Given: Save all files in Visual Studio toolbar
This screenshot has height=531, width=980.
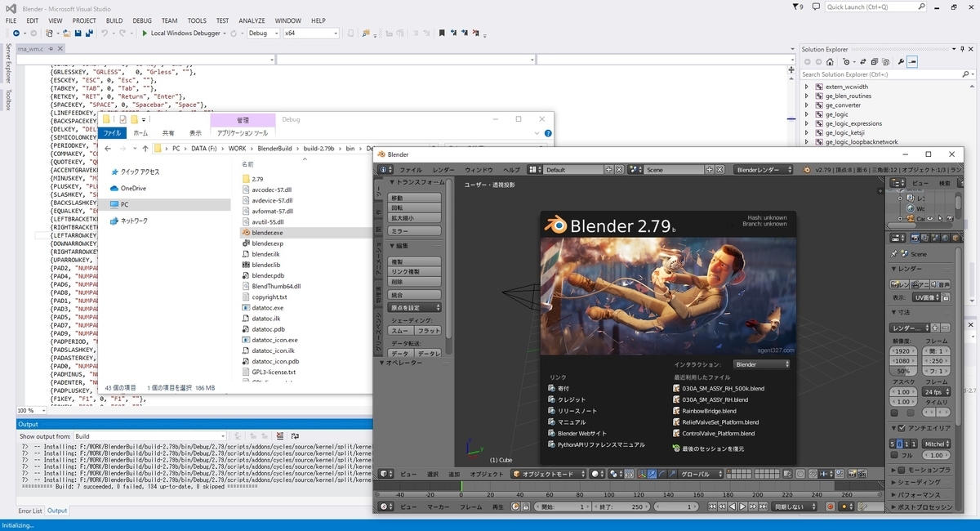Looking at the screenshot, I should coord(88,33).
